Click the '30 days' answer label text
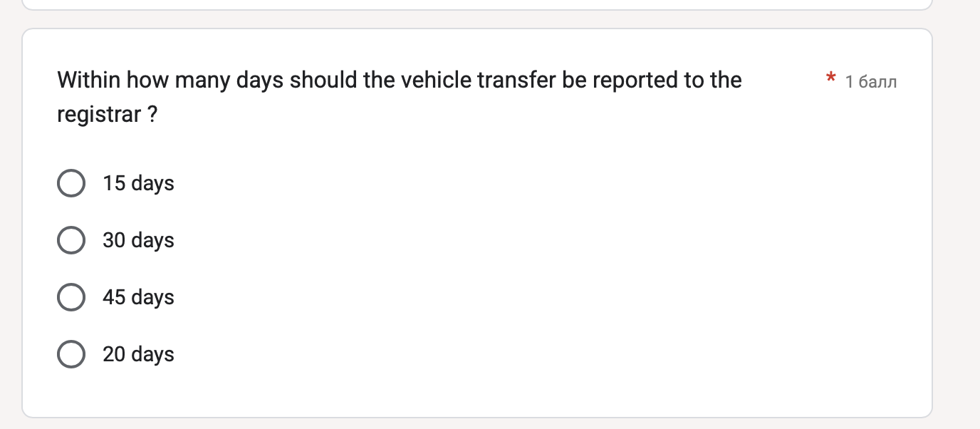This screenshot has height=429, width=980. 138,241
